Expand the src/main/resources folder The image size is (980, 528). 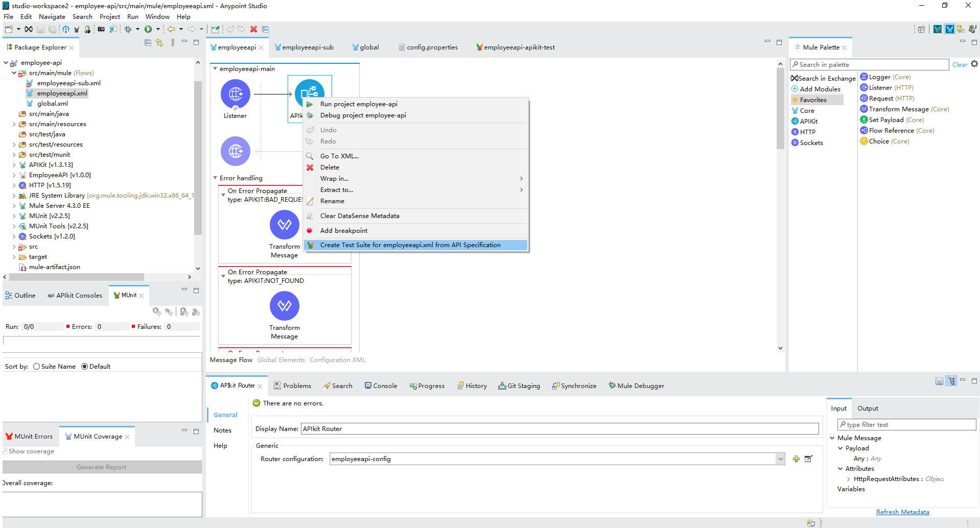pyautogui.click(x=14, y=124)
